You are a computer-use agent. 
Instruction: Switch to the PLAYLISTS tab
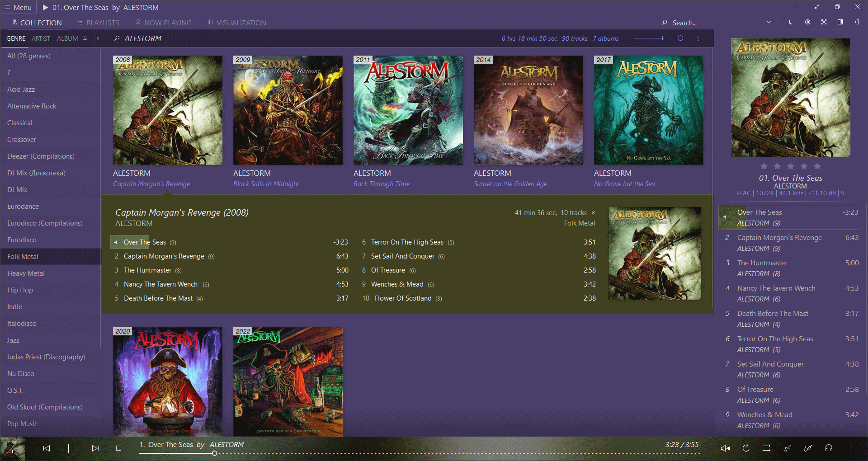coord(98,23)
